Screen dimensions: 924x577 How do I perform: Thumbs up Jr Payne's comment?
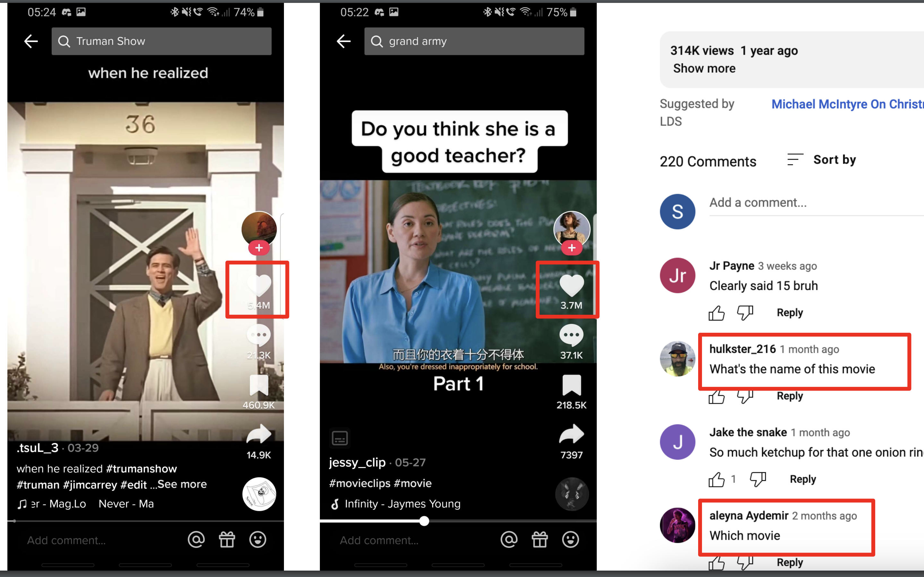716,313
